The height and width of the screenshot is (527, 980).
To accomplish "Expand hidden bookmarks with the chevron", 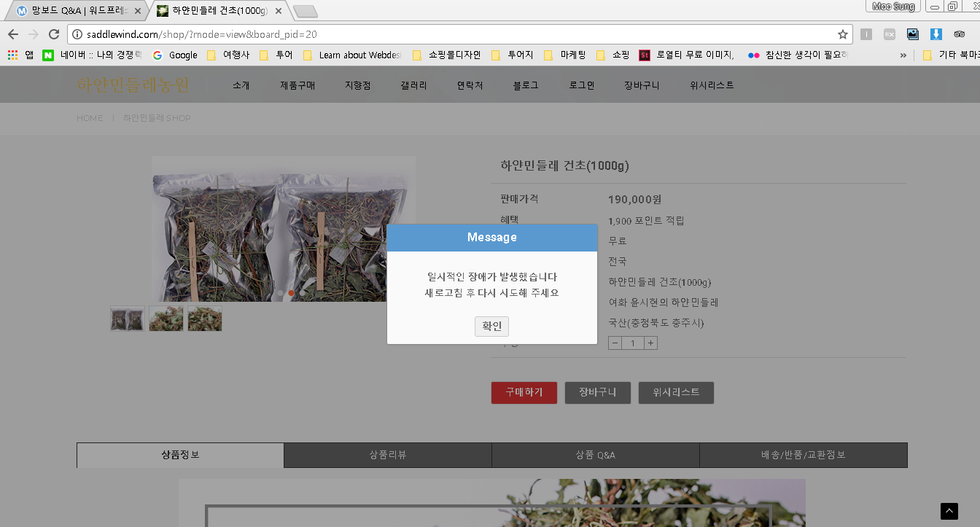I will [x=903, y=55].
